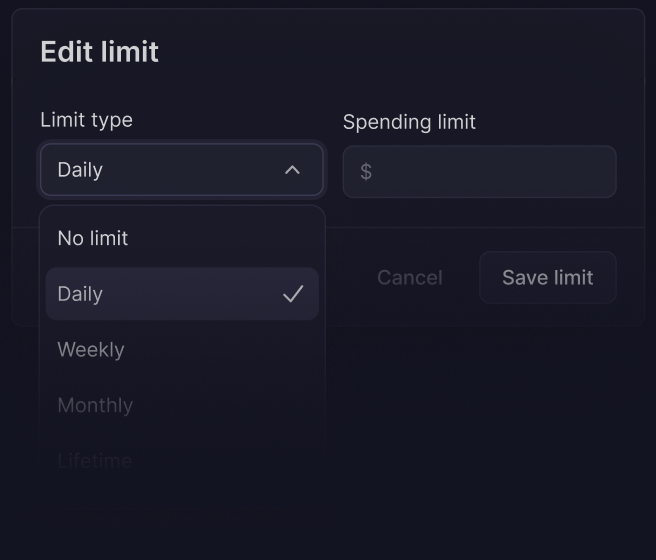Image resolution: width=656 pixels, height=560 pixels.
Task: Click the empty area left of Cancel
Action: [345, 278]
